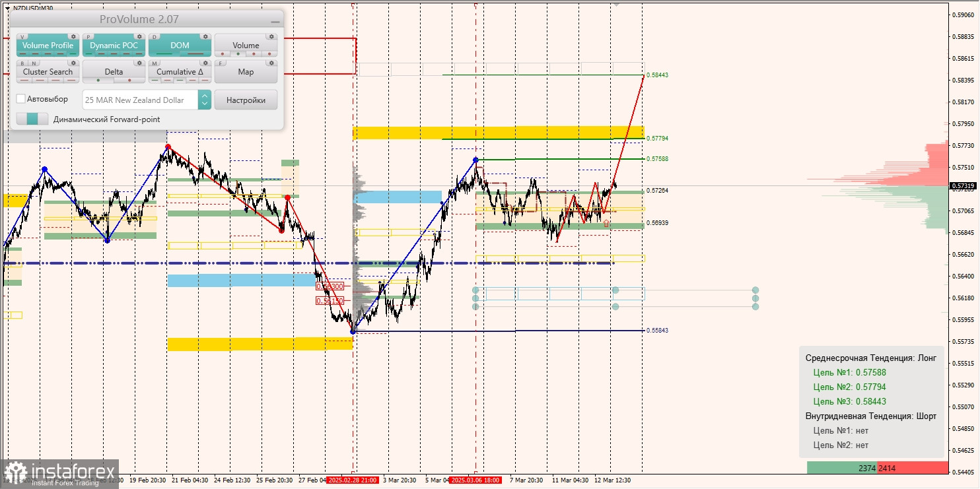The height and width of the screenshot is (489, 980).
Task: Click the Цель №1: 0.57588 line
Action: click(x=850, y=372)
